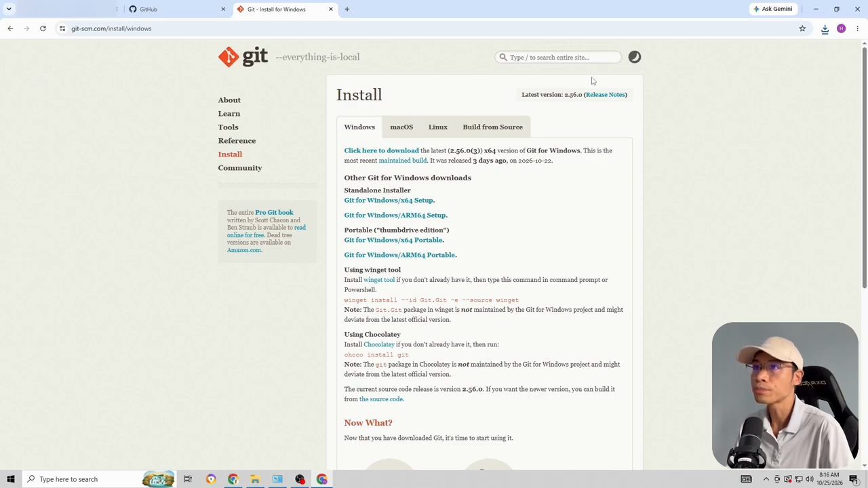
Task: Expand the tab search dropdown arrow
Action: click(9, 9)
